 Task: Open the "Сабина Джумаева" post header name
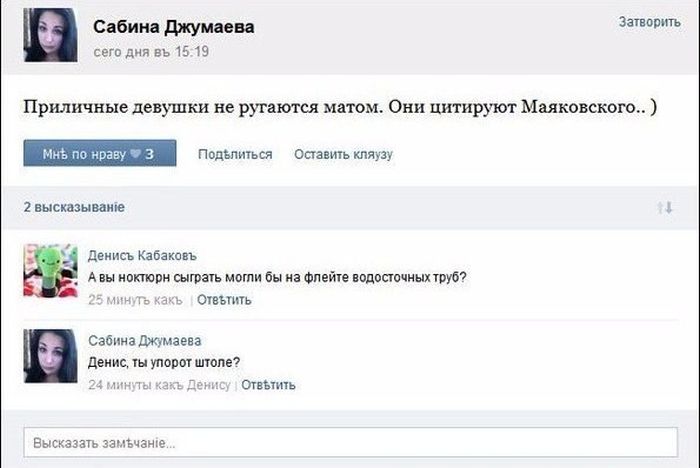click(x=173, y=27)
